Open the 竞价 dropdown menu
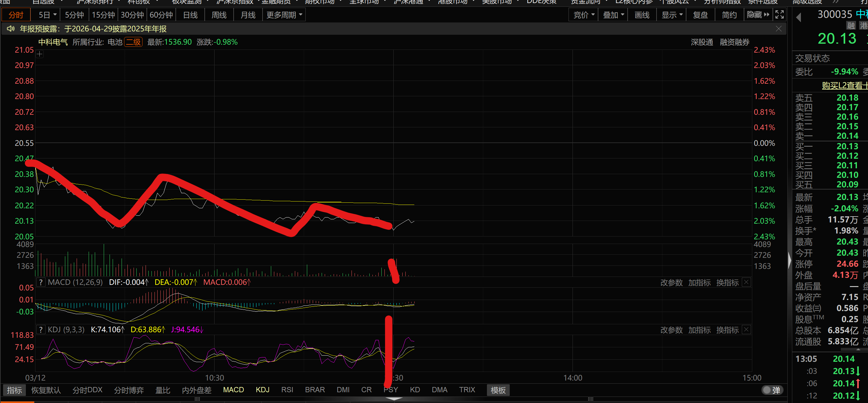868x403 pixels. 584,15
